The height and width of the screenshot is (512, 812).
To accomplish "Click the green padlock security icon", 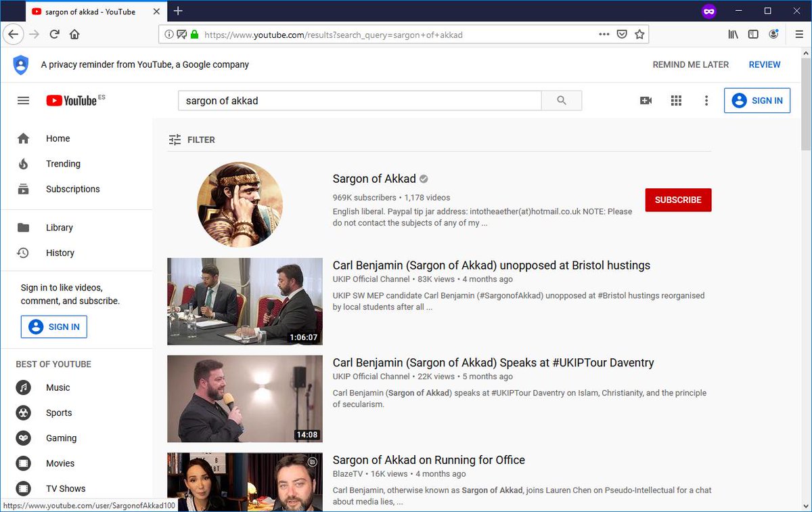I will tap(195, 35).
